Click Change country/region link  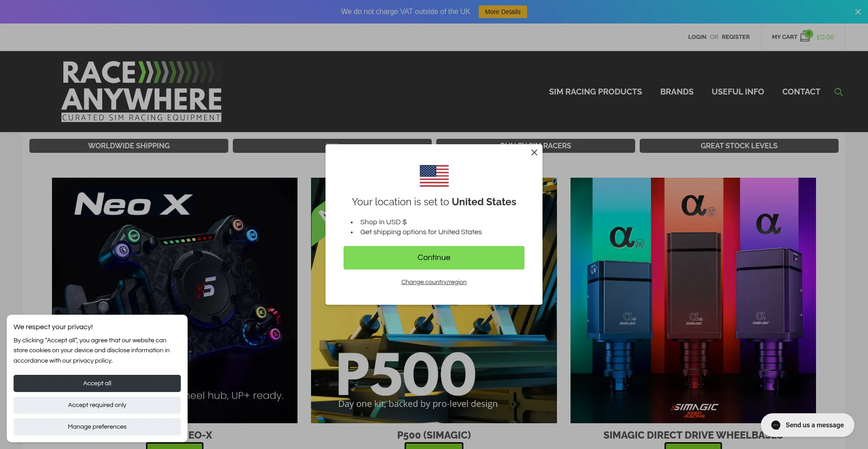coord(434,282)
